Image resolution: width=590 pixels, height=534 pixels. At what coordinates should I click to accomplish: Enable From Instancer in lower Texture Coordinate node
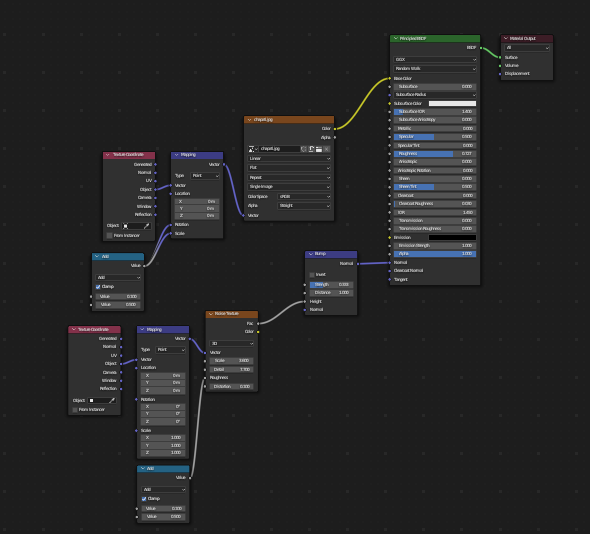pyautogui.click(x=75, y=410)
